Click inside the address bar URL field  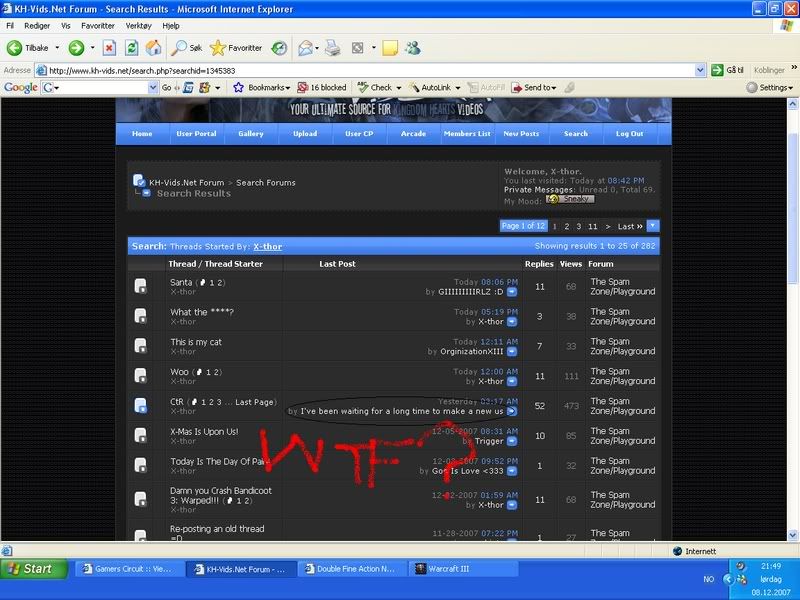(x=365, y=70)
